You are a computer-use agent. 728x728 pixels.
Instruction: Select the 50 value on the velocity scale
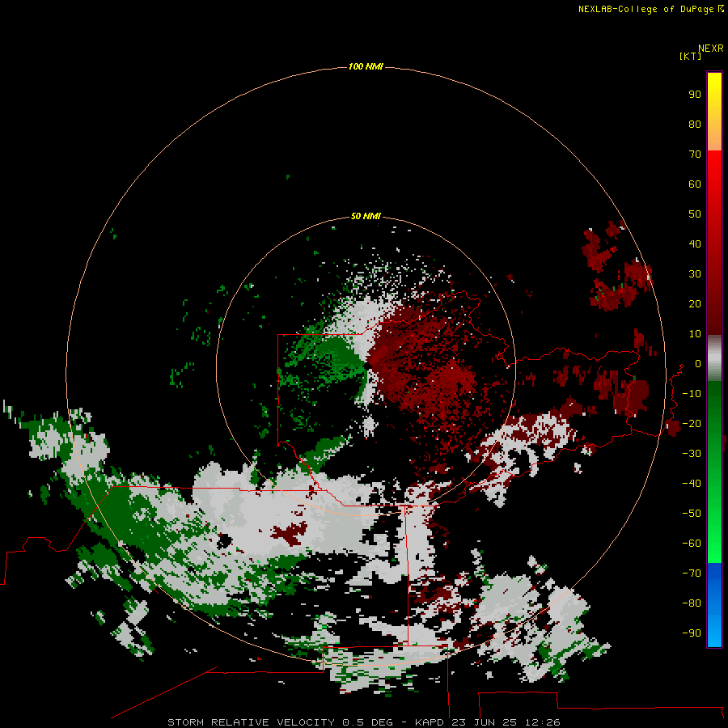695,214
